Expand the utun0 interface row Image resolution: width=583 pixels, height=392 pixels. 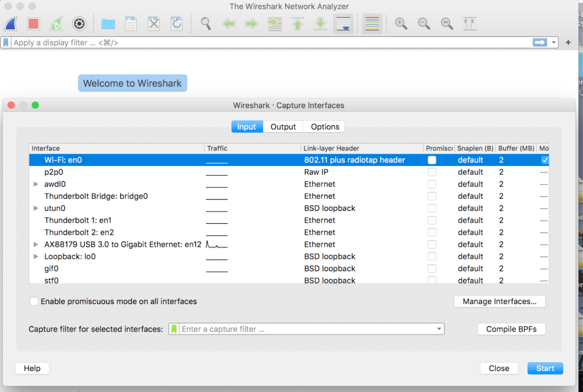click(x=36, y=209)
